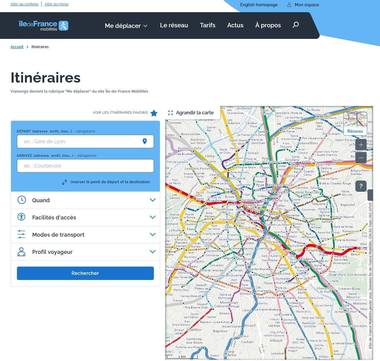This screenshot has height=361, width=380.
Task: Open the map help question mark button
Action: click(361, 186)
